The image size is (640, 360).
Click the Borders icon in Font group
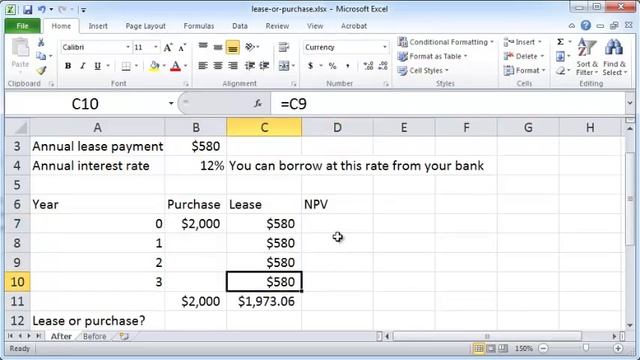(x=126, y=66)
